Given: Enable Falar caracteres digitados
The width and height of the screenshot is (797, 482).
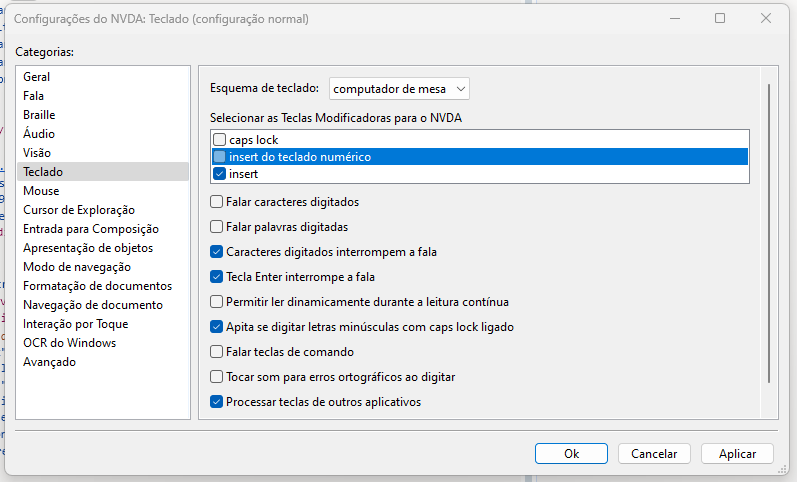Looking at the screenshot, I should pos(217,202).
